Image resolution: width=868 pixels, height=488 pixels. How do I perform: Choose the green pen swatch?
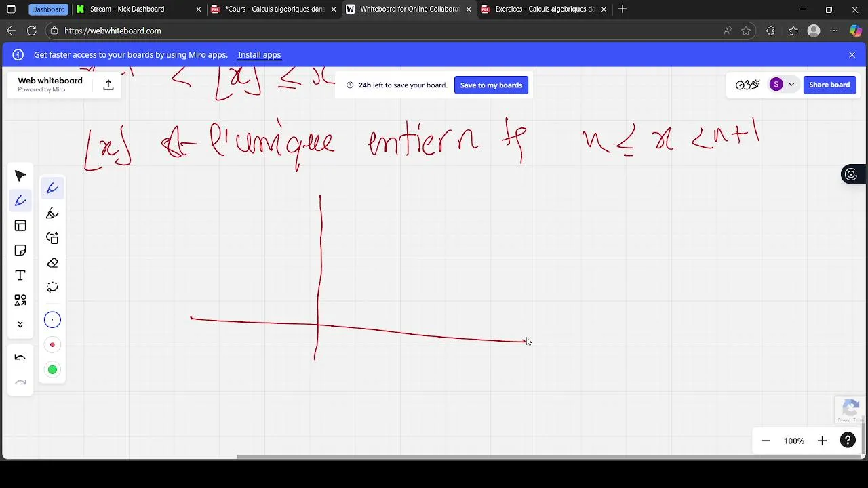[52, 370]
